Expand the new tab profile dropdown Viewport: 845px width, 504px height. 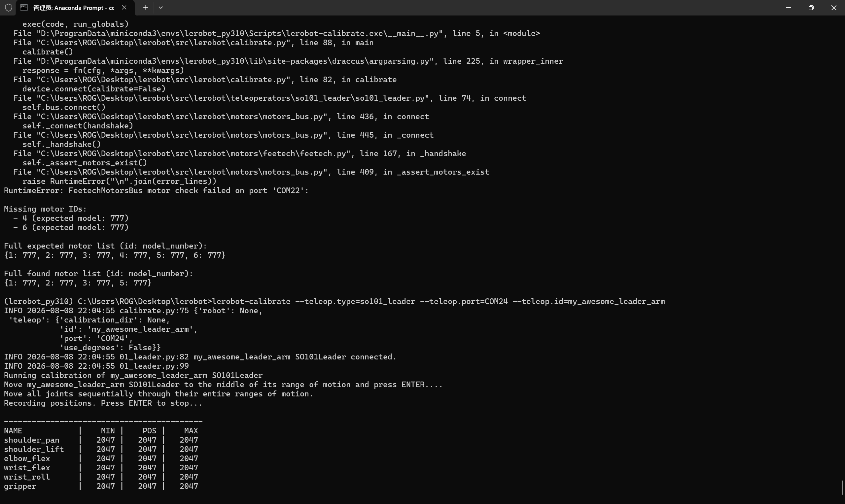click(161, 8)
